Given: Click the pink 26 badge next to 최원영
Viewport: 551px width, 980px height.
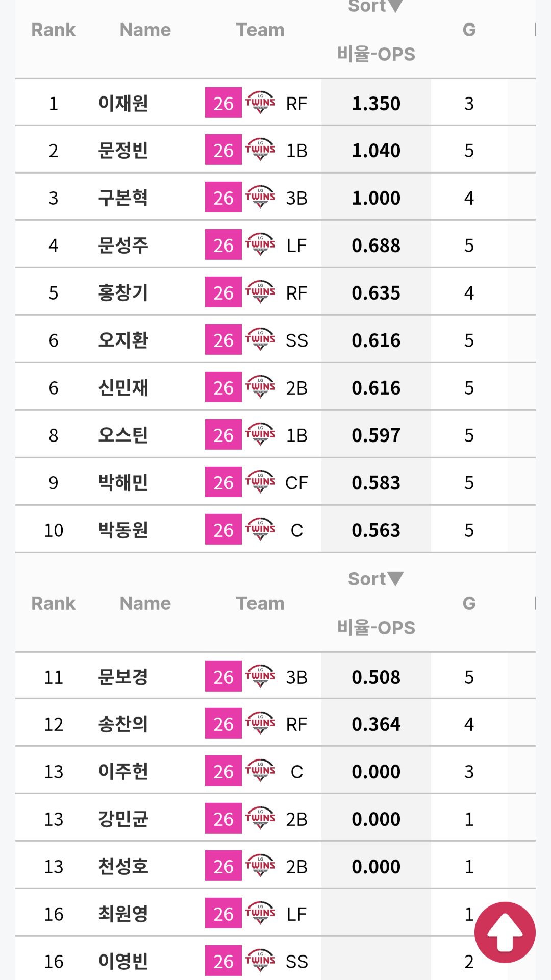Looking at the screenshot, I should (x=223, y=914).
